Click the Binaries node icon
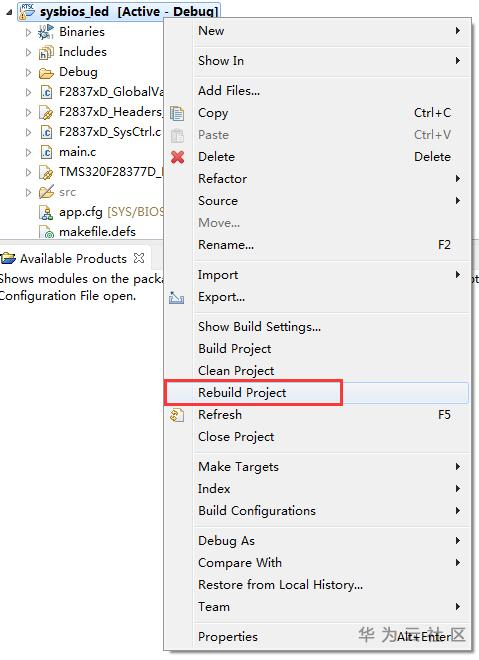The width and height of the screenshot is (479, 660). (45, 32)
